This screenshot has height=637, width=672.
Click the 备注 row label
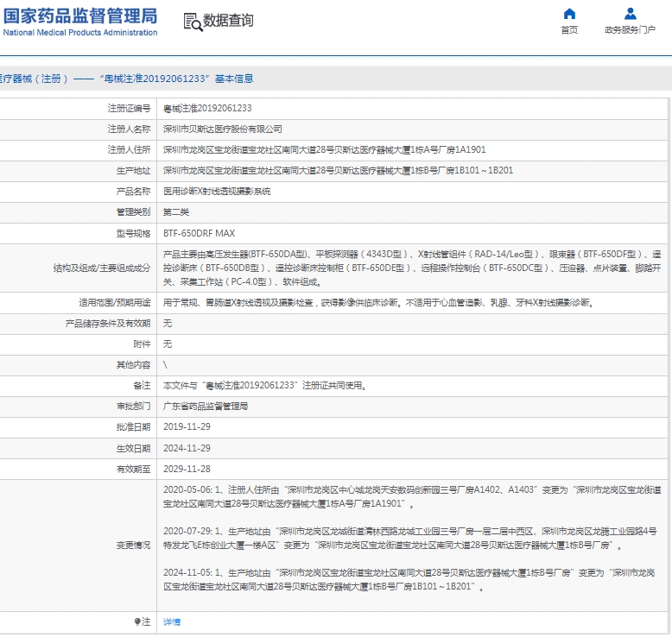(142, 385)
